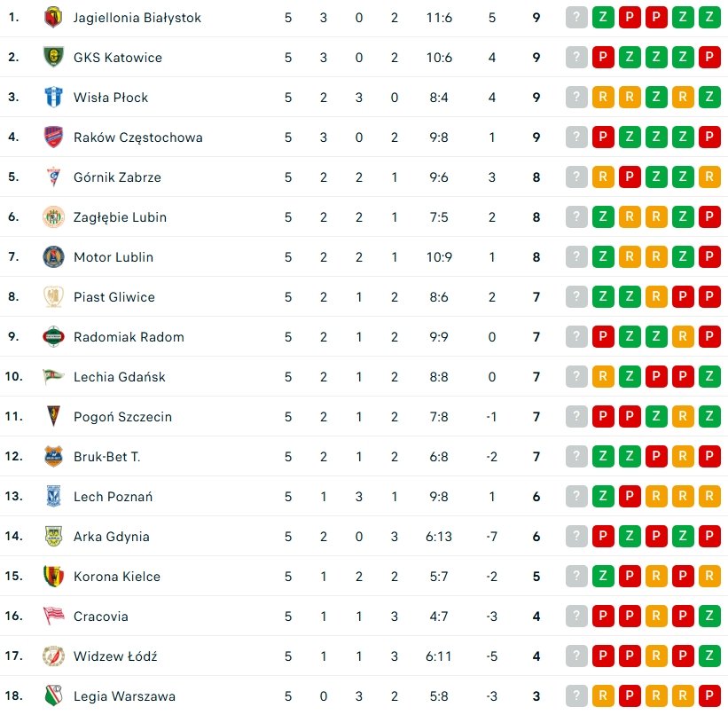Click the Lechia Gdańsk flag crest
The image size is (728, 715).
pyautogui.click(x=54, y=377)
